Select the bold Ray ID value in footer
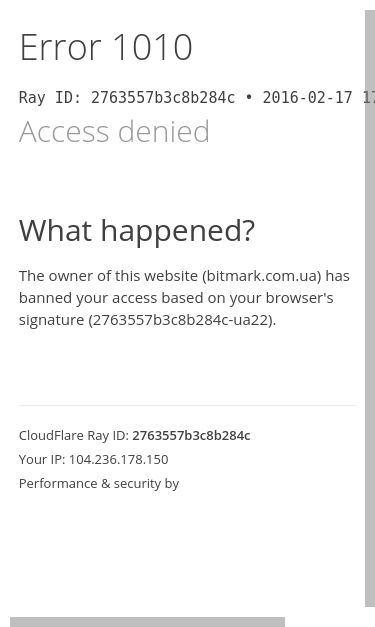Screen dimensions: 375x627 point(191,435)
